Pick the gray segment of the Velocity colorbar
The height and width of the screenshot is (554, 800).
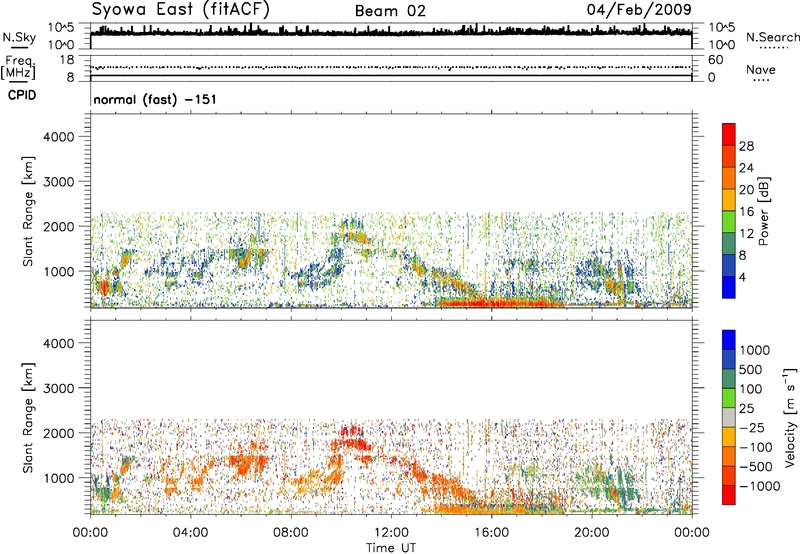[x=729, y=418]
